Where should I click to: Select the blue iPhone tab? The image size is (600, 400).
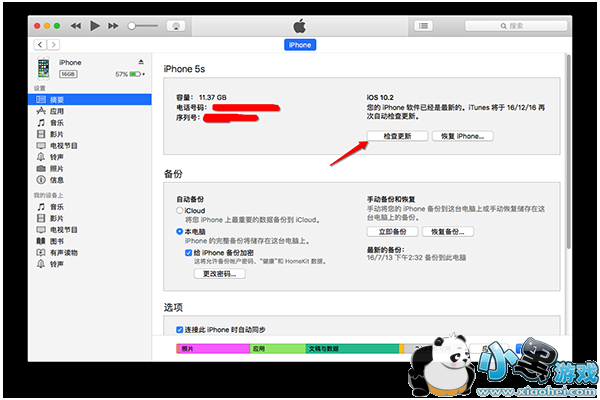(x=300, y=45)
